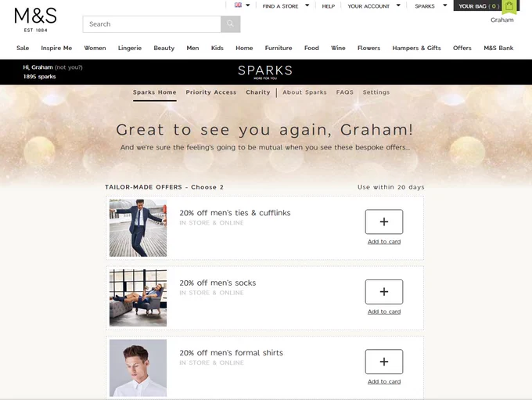
Task: Click the UK flag icon
Action: click(238, 5)
